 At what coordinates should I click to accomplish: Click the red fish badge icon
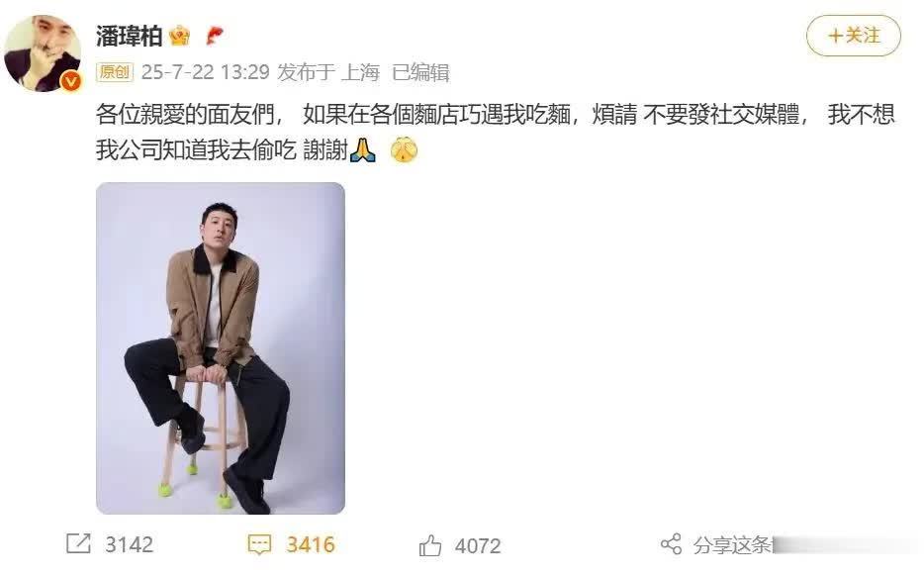[215, 37]
